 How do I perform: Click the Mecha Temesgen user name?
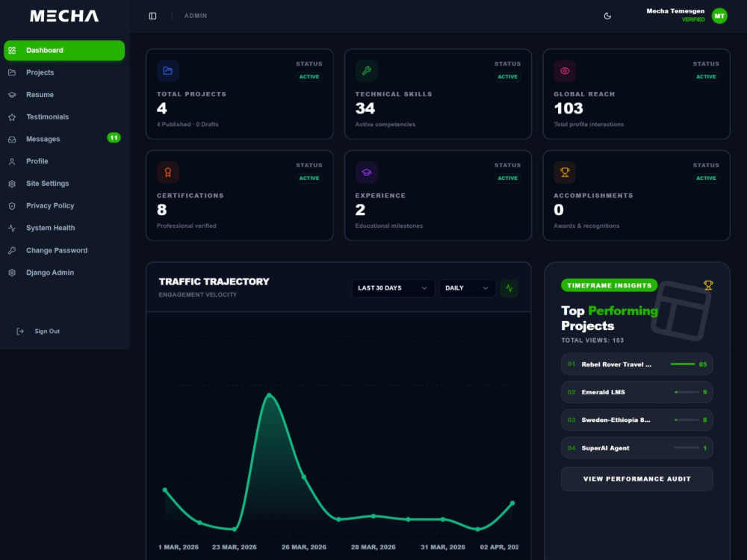675,11
